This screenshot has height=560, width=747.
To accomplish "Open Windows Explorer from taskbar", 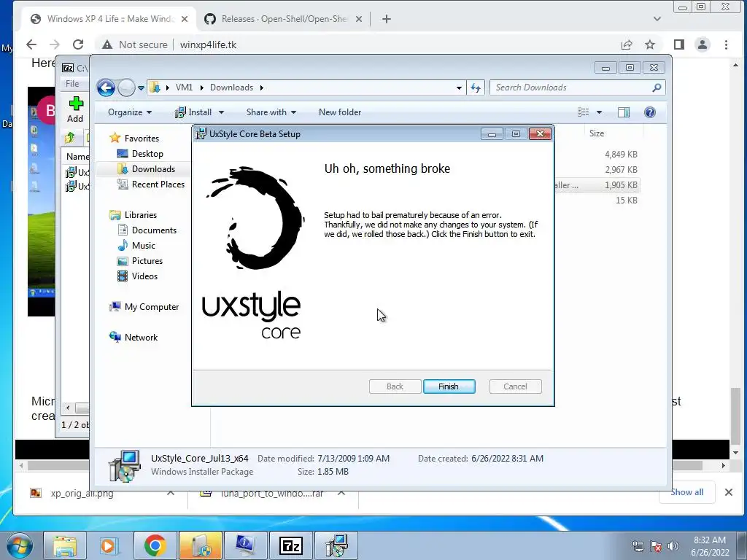I will (65, 545).
